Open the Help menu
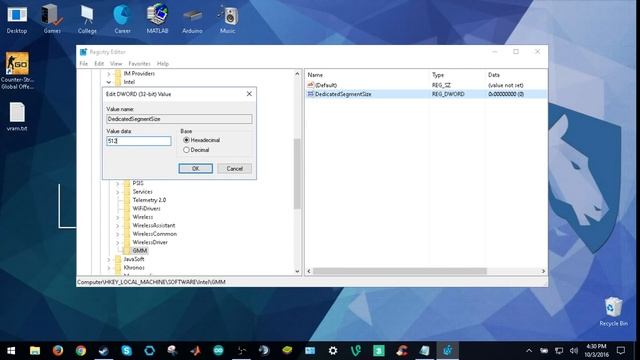Image resolution: width=640 pixels, height=360 pixels. (x=162, y=64)
